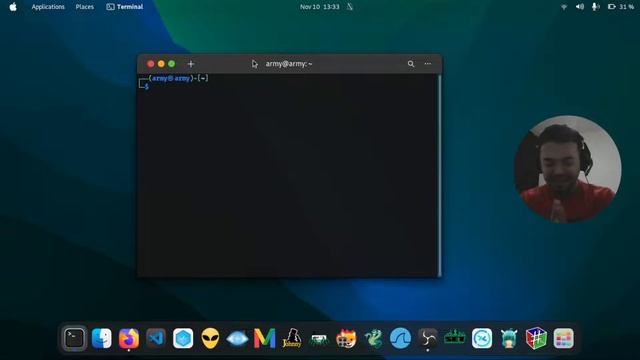Click the terminal's vertical scrollbar
The width and height of the screenshot is (640, 360).
click(439, 176)
